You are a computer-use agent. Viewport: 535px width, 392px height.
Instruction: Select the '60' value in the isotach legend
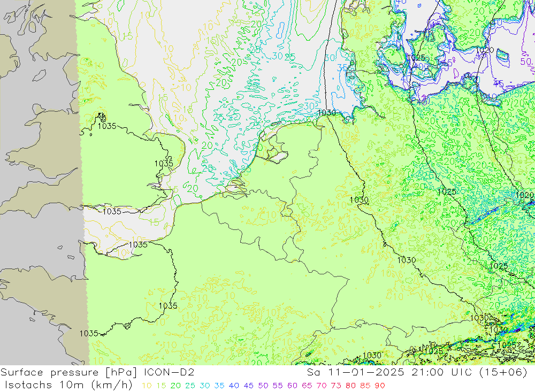pos(292,386)
